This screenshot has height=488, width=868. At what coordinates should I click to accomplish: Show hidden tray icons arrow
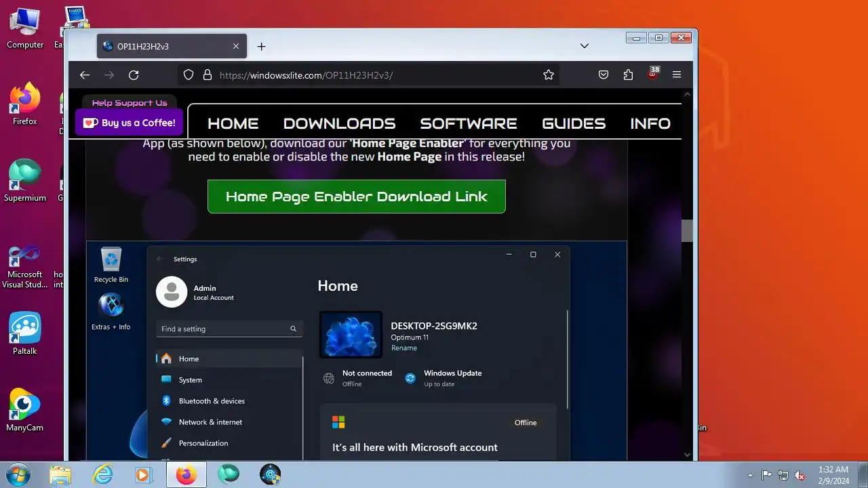750,475
